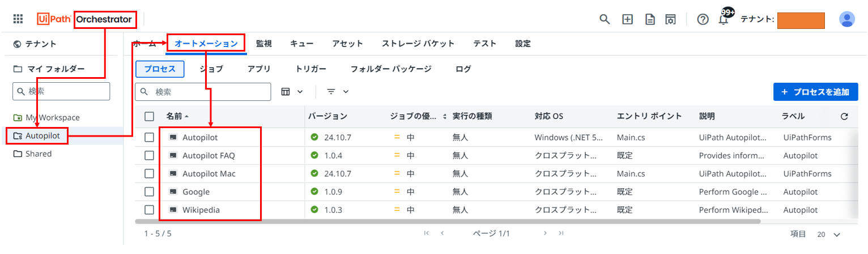Screen dimensions: 868x254
Task: Select the プロセス sub-tab button
Action: 160,69
